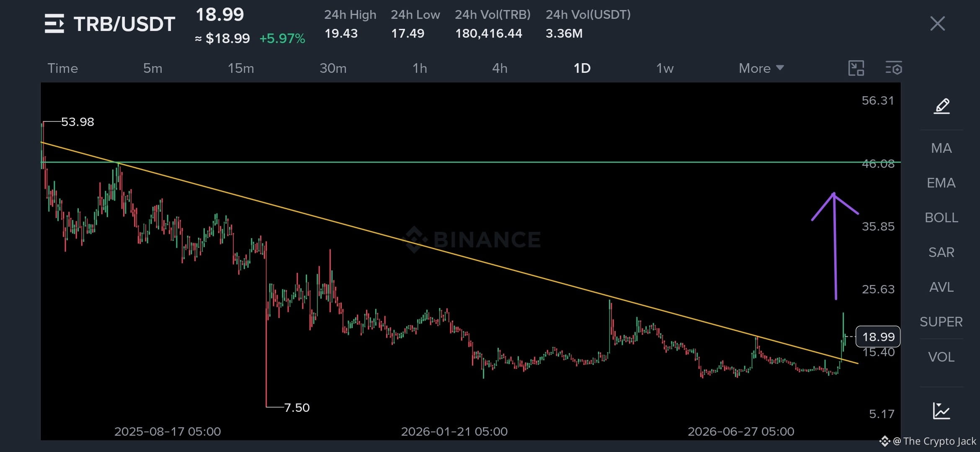Image resolution: width=980 pixels, height=452 pixels.
Task: Toggle the EMA indicator
Action: pos(941,183)
